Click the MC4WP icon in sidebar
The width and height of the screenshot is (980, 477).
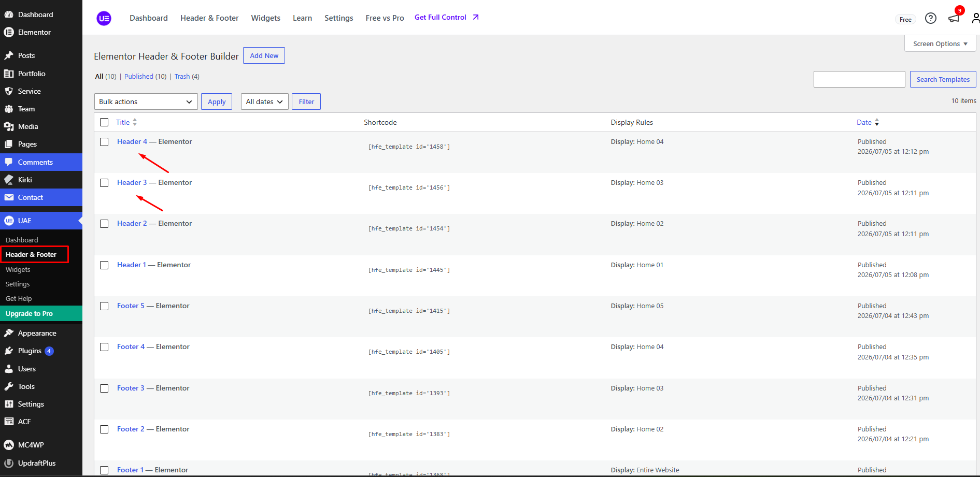click(x=9, y=445)
